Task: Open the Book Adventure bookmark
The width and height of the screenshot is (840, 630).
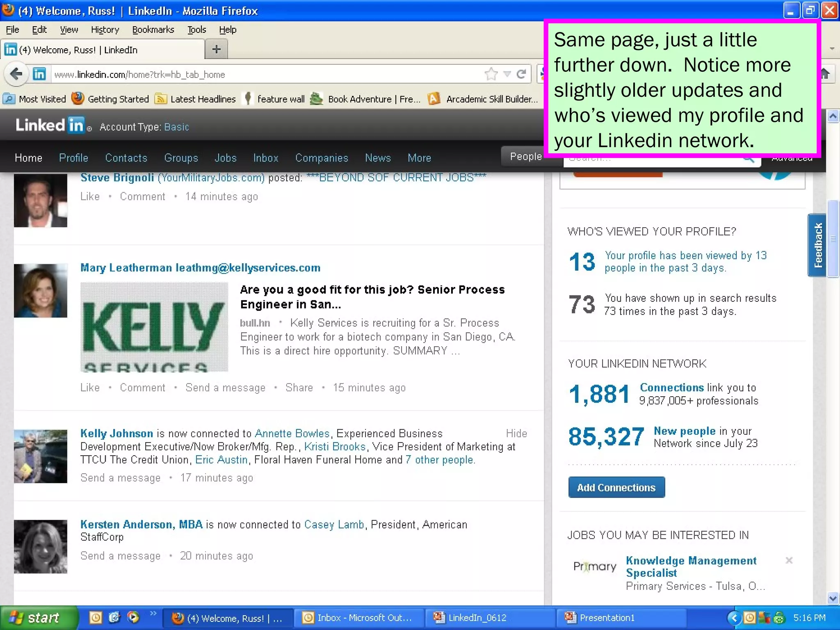Action: 365,99
